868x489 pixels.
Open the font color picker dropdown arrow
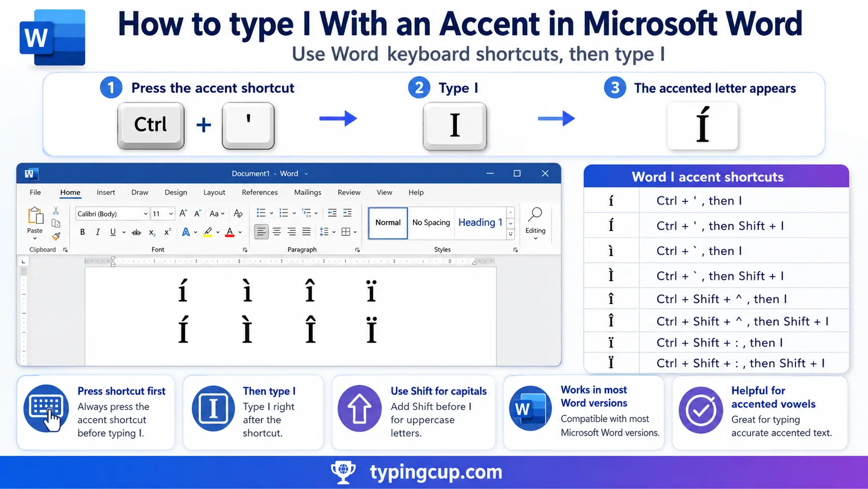pyautogui.click(x=240, y=232)
